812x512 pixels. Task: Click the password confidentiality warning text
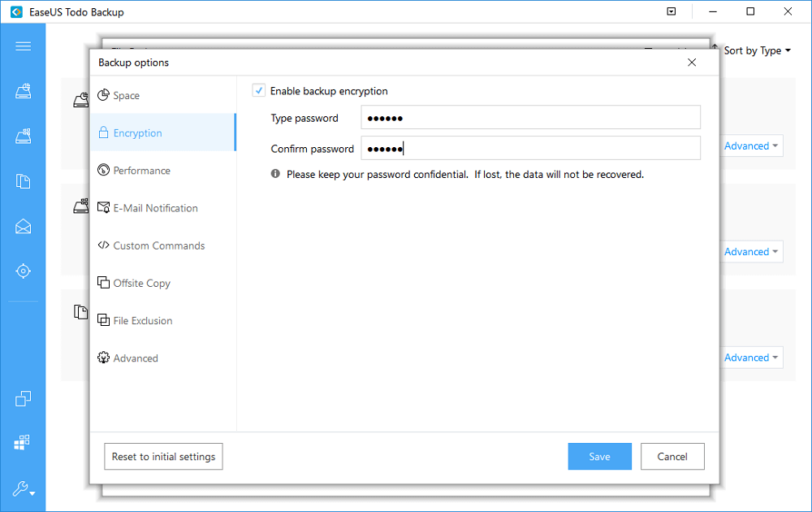pyautogui.click(x=465, y=175)
